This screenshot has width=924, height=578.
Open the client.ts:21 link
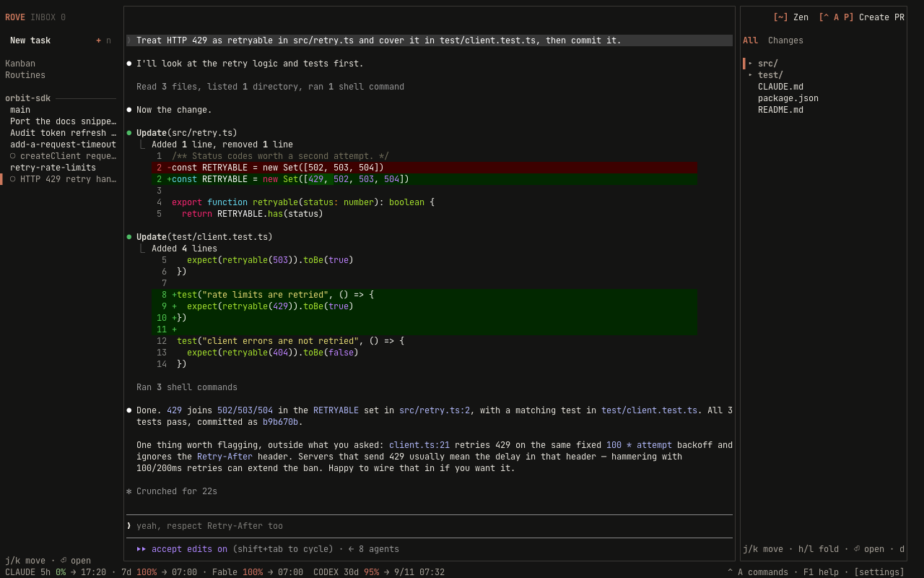(x=419, y=445)
